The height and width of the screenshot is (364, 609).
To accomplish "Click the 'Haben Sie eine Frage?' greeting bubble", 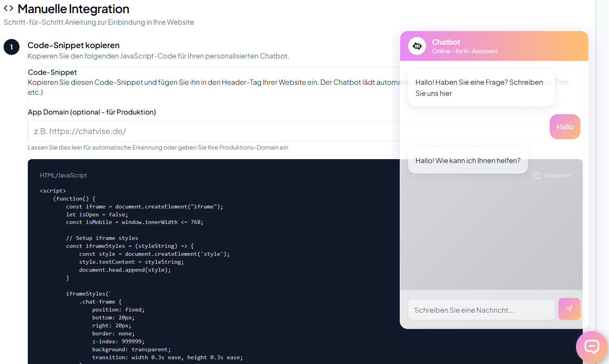I will point(481,88).
